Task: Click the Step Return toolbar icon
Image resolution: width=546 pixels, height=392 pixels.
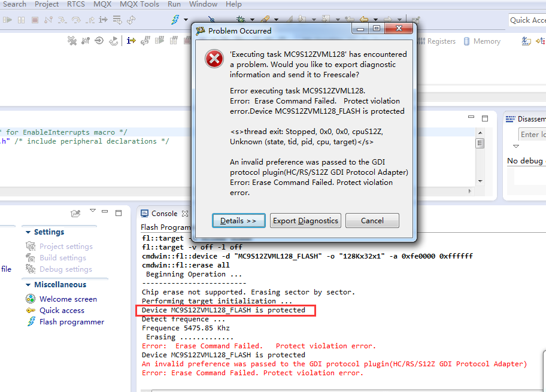Action: [90, 20]
